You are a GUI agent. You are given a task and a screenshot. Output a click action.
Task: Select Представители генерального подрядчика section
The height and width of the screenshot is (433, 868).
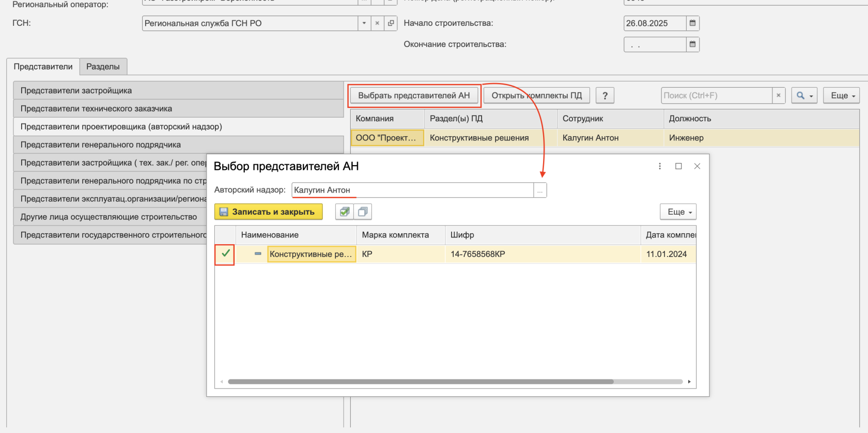pos(178,145)
